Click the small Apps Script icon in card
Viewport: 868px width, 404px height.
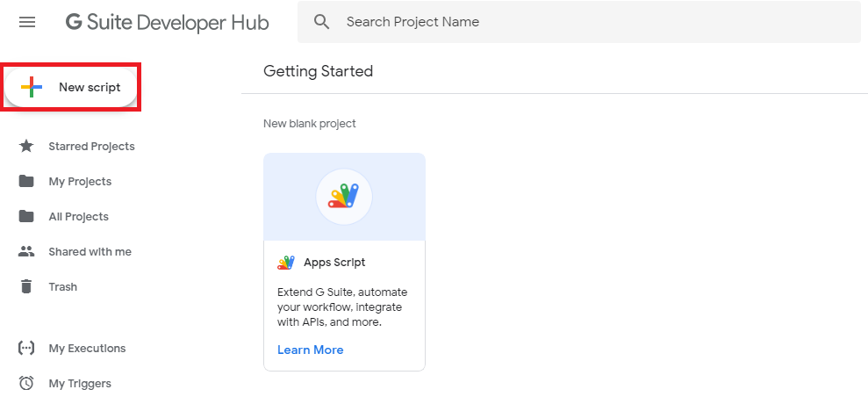pyautogui.click(x=286, y=263)
